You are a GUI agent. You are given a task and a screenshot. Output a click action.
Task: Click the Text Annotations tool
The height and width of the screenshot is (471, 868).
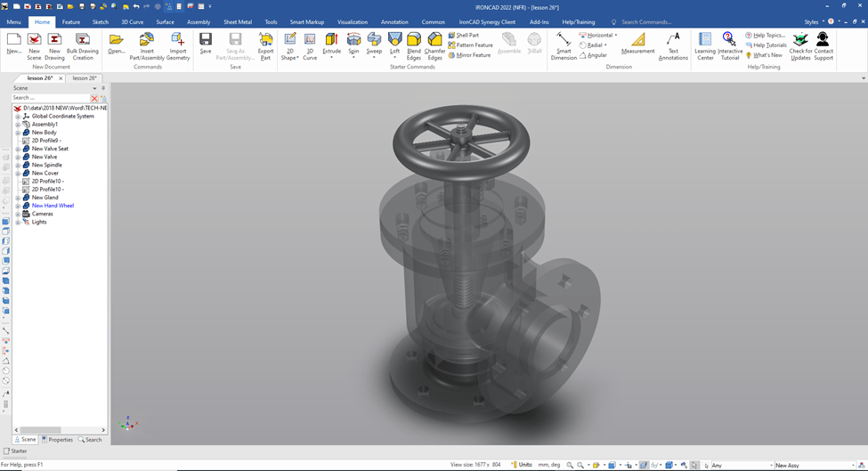click(x=673, y=41)
